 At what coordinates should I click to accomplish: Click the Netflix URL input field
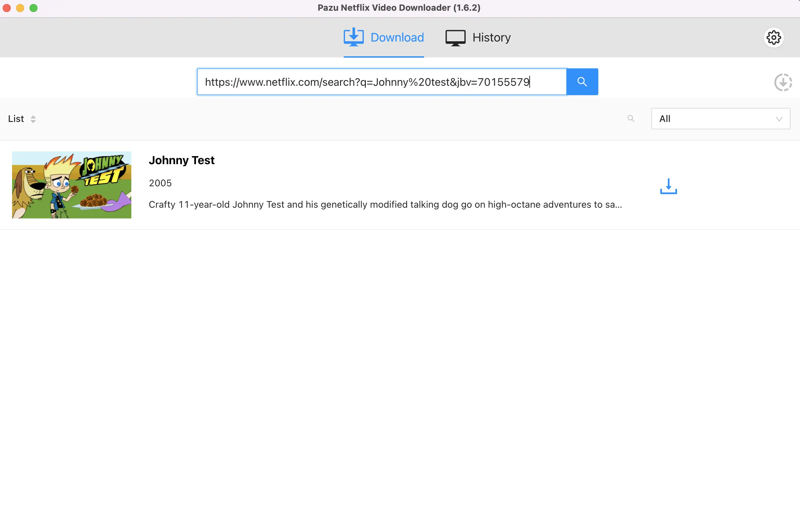coord(382,82)
